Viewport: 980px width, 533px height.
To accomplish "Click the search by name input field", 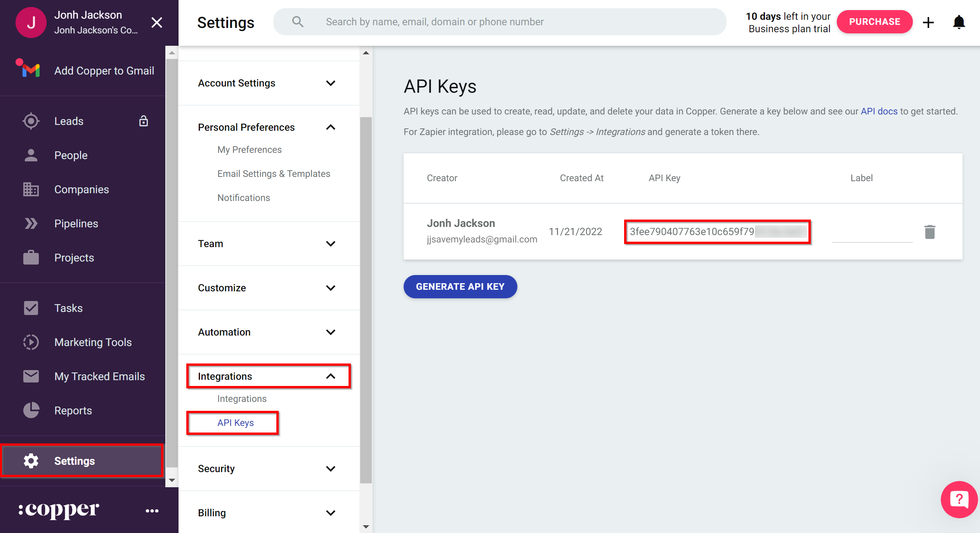I will tap(500, 22).
